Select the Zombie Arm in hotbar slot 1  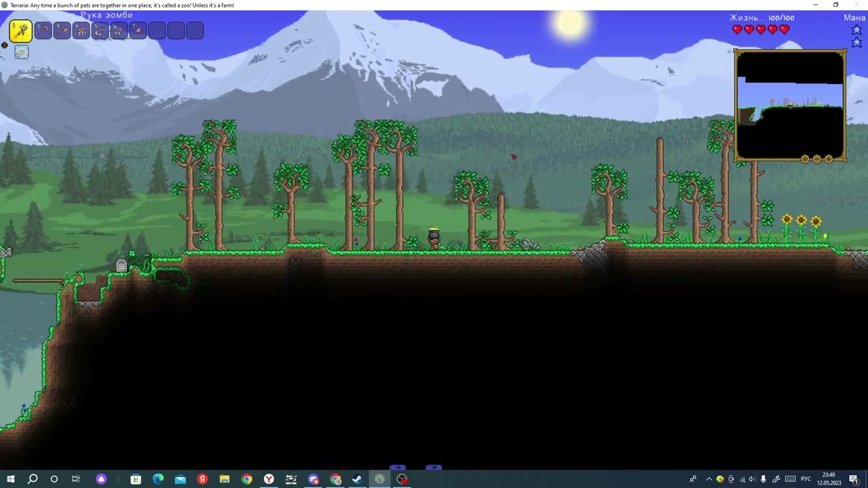20,30
